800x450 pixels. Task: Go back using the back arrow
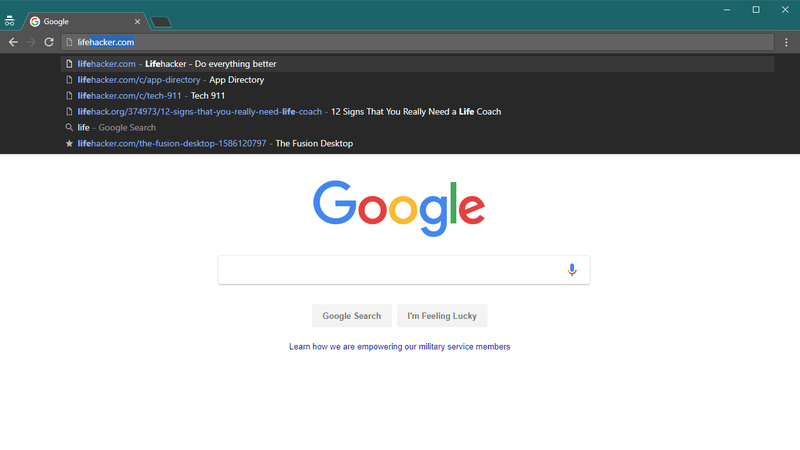click(x=13, y=42)
